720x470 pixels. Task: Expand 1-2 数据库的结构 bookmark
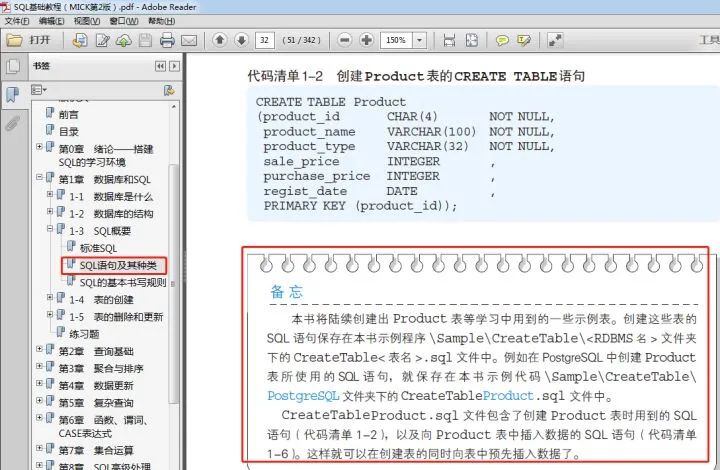[x=50, y=212]
